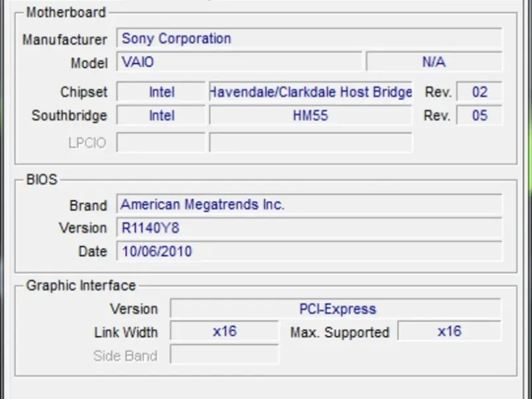
Task: Click the BIOS Version R1140Y8 field
Action: [x=309, y=228]
